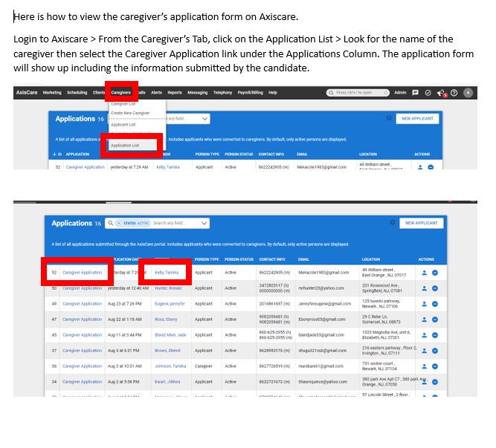The width and height of the screenshot is (496, 448).
Task: Open the Telephony menu
Action: pos(222,93)
